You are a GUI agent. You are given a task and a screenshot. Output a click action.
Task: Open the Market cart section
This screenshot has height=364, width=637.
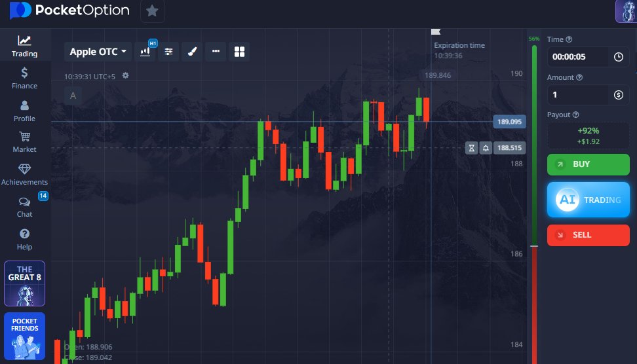[x=24, y=143]
